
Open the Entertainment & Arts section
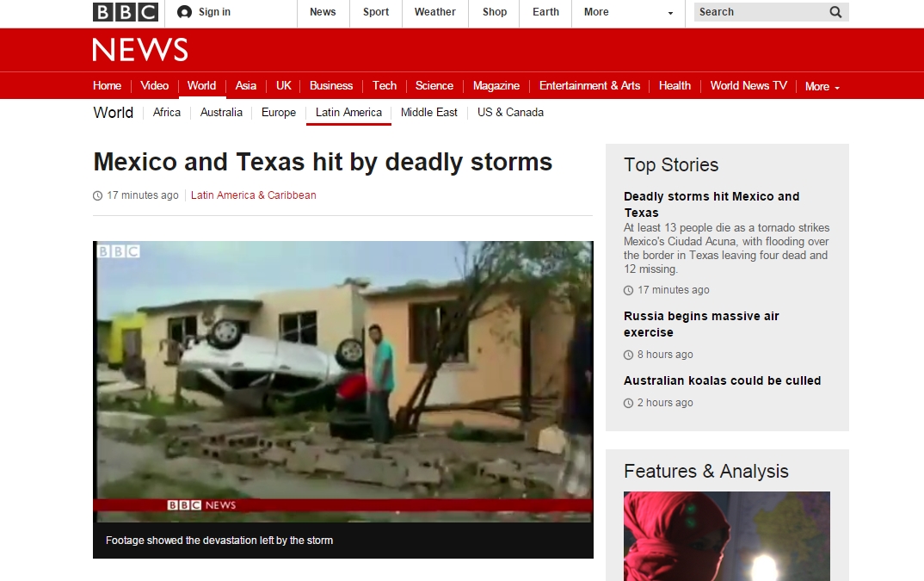click(x=589, y=85)
